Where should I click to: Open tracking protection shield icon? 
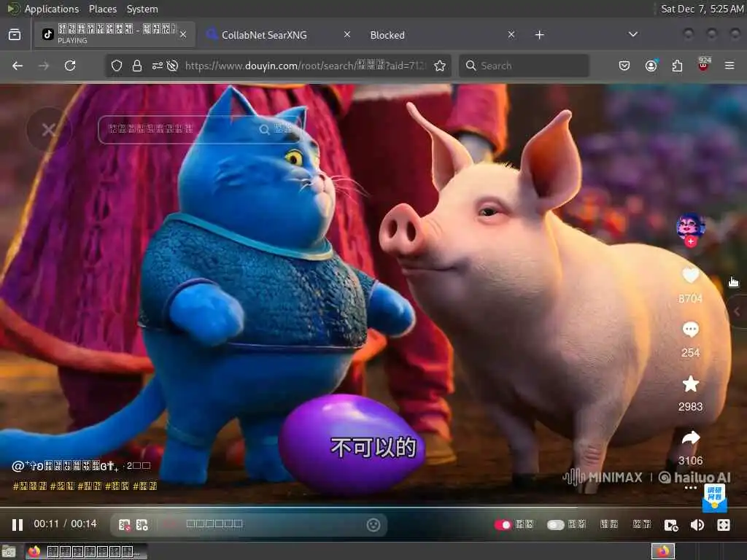pos(117,66)
